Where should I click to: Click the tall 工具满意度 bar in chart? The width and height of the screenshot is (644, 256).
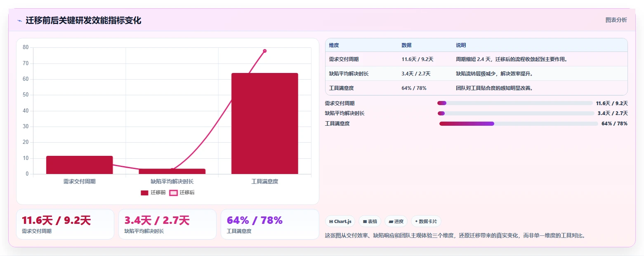point(264,124)
